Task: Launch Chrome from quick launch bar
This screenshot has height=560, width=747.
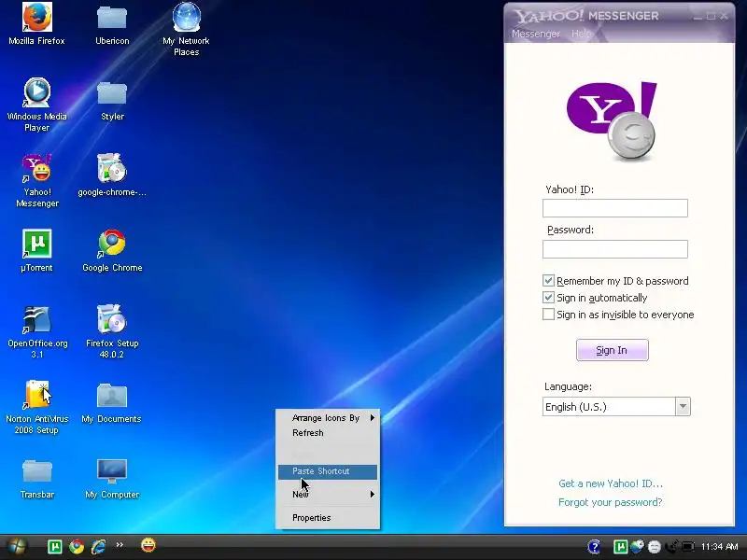Action: tap(77, 547)
